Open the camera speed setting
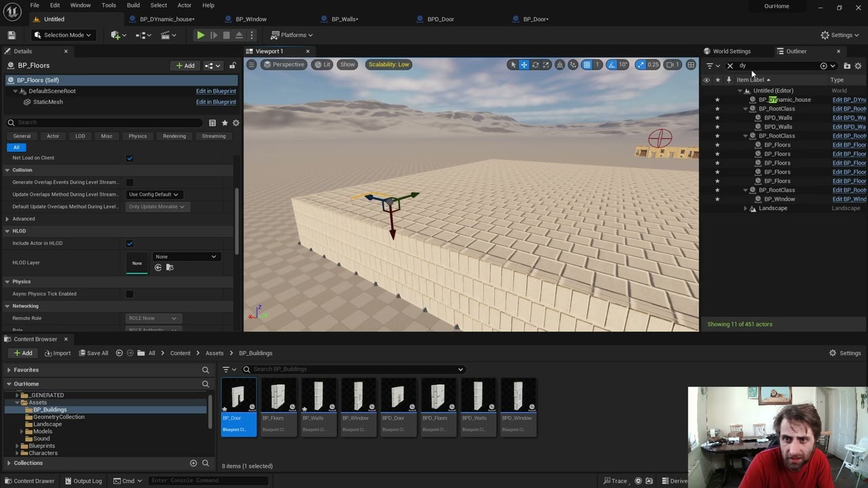Image resolution: width=868 pixels, height=488 pixels. click(672, 64)
